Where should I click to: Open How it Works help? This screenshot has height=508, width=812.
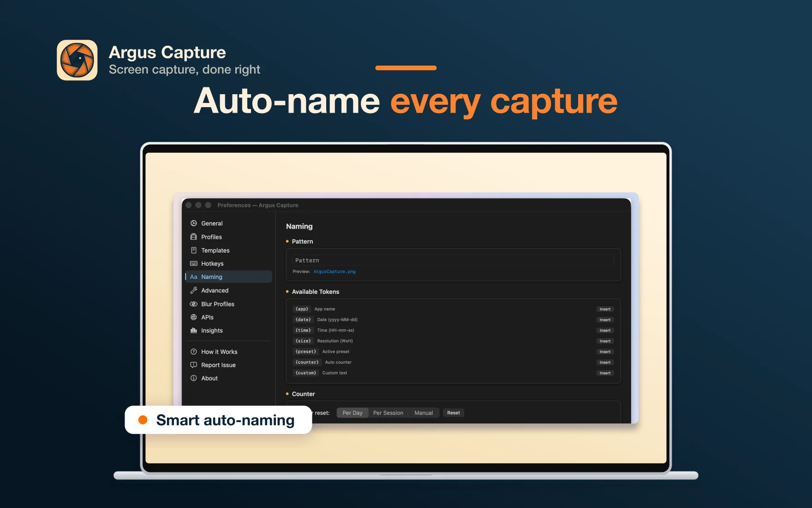click(x=219, y=352)
